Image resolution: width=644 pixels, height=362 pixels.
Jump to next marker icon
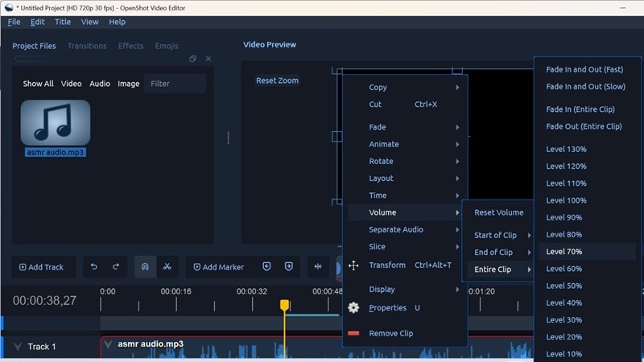coord(289,267)
